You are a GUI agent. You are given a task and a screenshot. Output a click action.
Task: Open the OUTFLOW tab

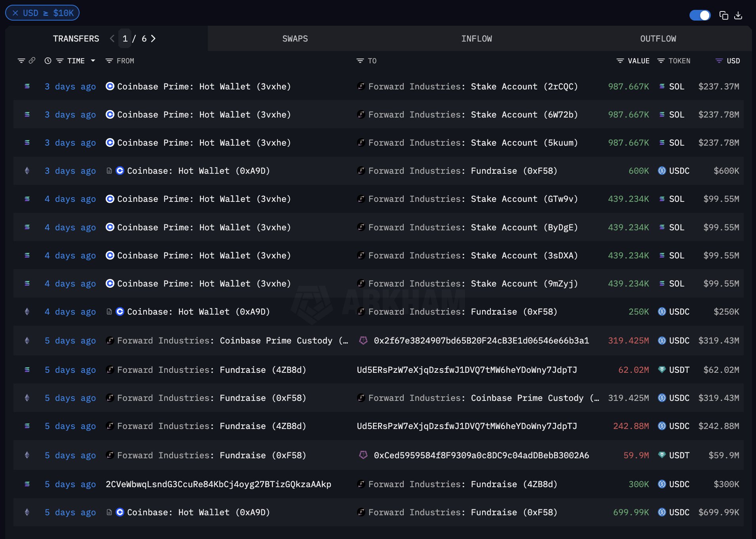(x=658, y=38)
